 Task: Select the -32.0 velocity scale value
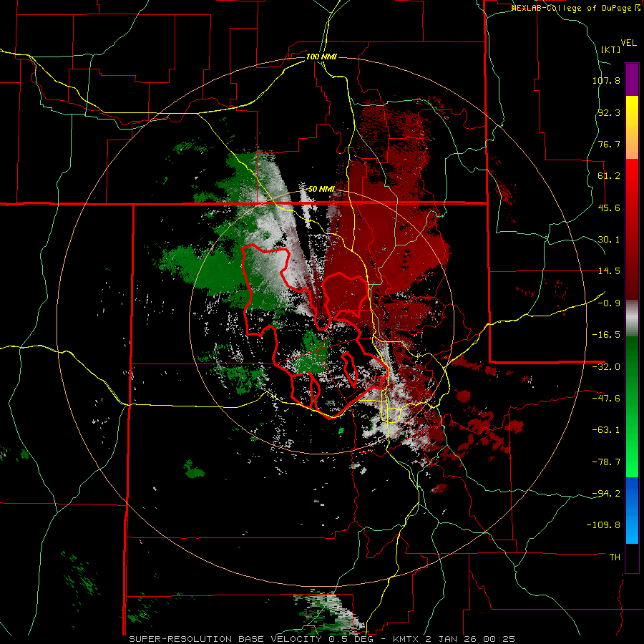pos(606,366)
